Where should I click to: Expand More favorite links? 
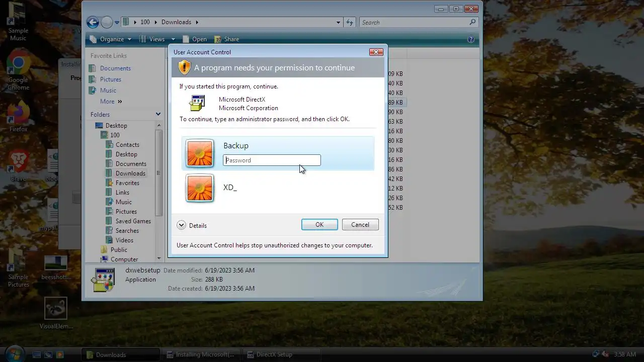[111, 102]
